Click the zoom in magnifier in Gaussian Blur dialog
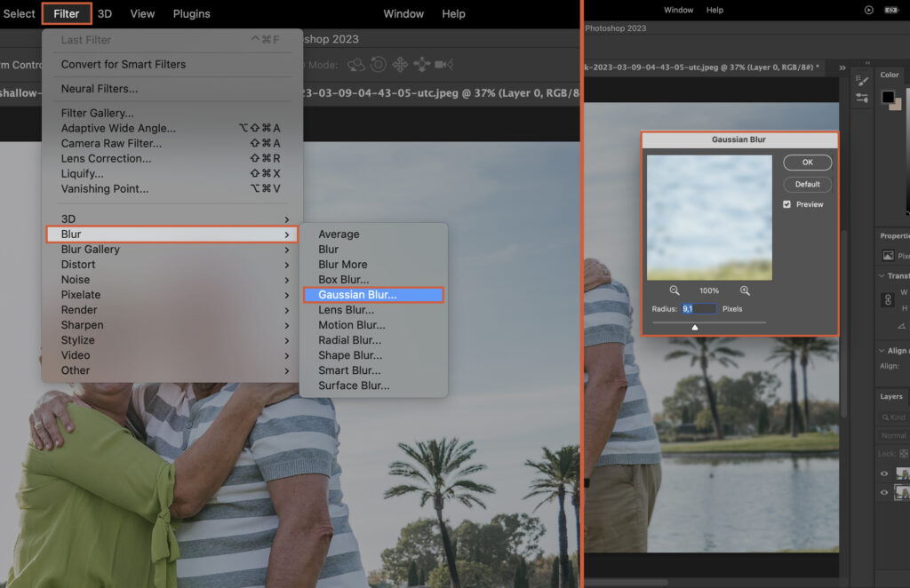The height and width of the screenshot is (588, 910). pos(745,290)
